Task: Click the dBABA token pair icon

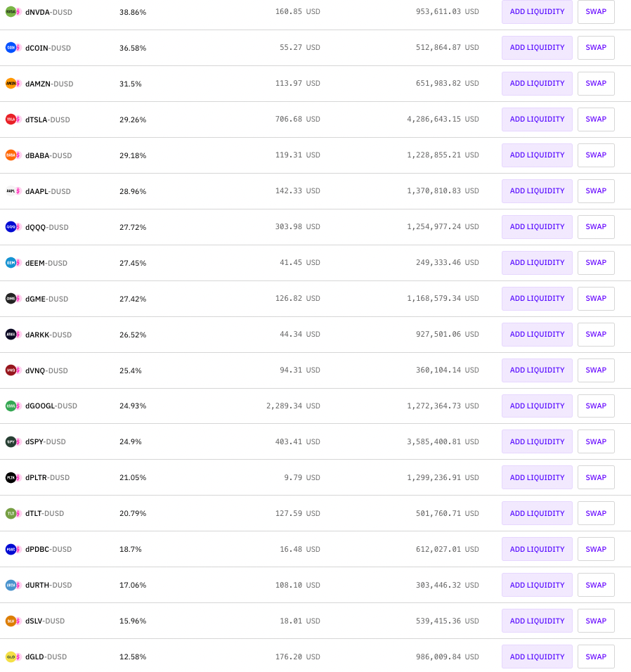Action: [13, 155]
